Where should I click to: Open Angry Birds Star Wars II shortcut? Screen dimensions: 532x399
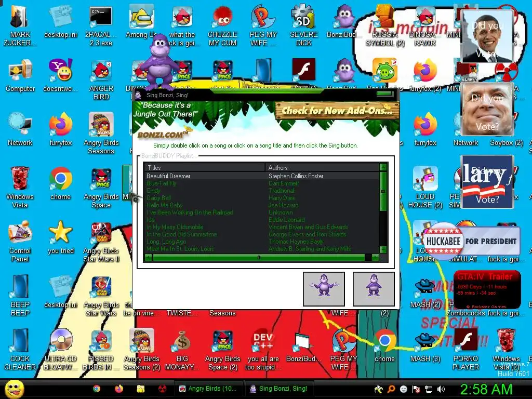coord(101,242)
